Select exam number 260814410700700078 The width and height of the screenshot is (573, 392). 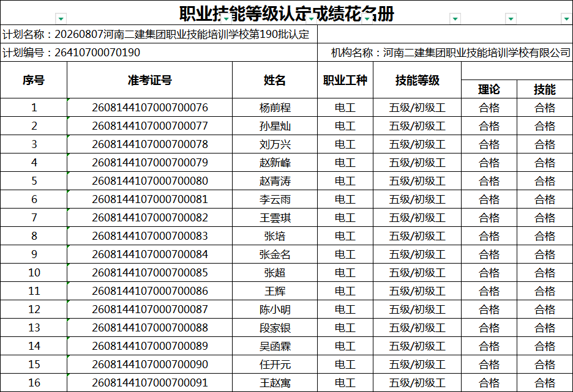(x=150, y=144)
